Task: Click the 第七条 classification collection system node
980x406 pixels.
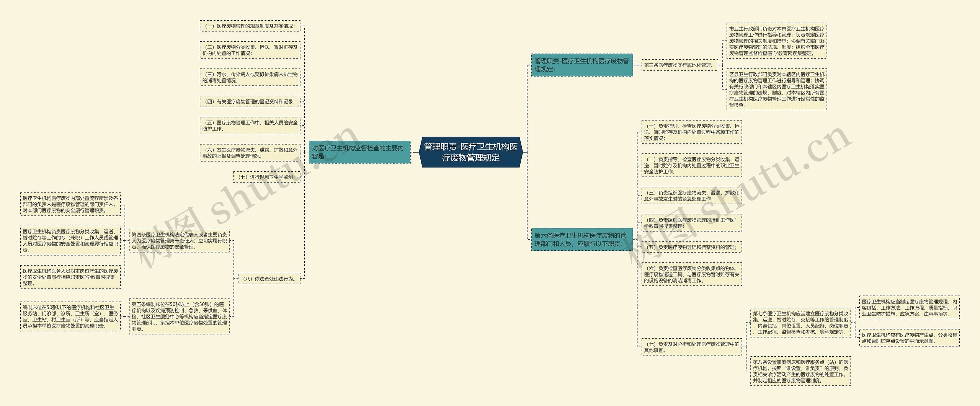Action: tap(800, 323)
